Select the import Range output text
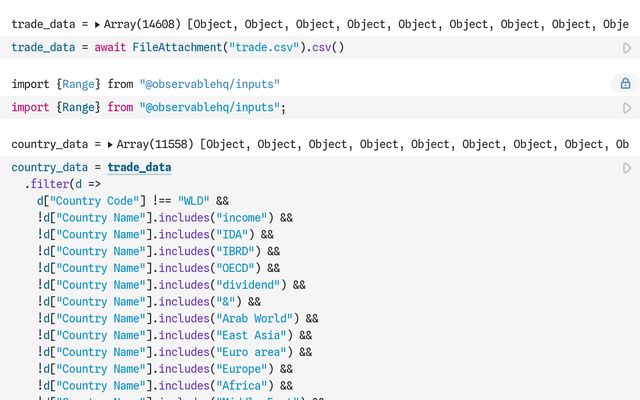 click(x=145, y=84)
